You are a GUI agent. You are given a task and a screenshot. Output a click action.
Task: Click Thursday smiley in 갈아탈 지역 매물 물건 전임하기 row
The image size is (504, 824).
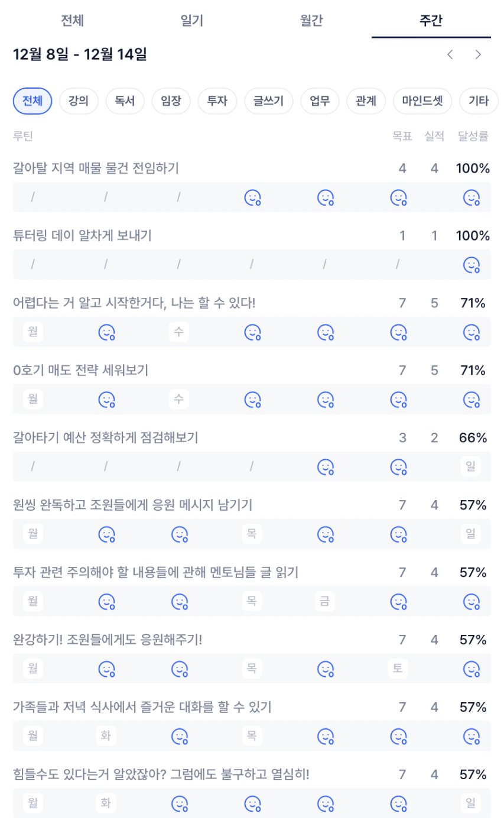253,197
